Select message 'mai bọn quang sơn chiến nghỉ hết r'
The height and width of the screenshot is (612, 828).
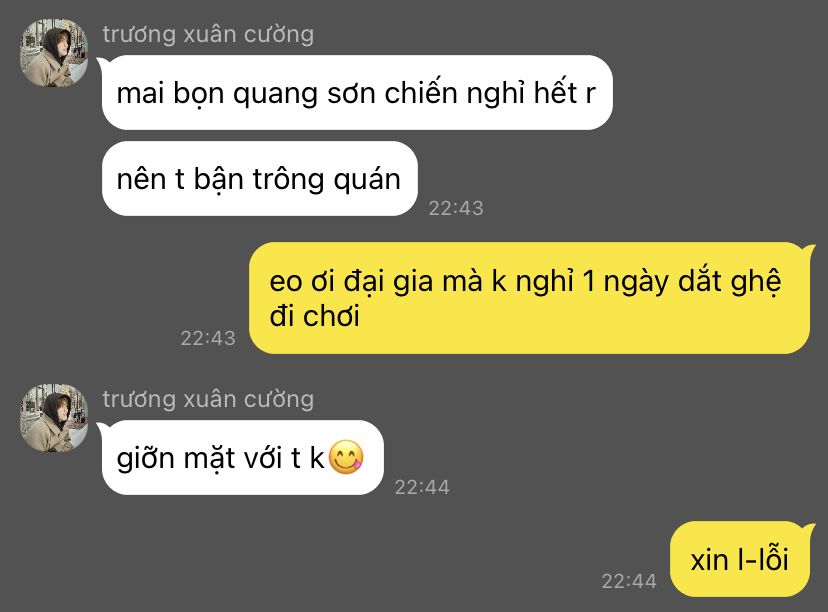click(356, 92)
